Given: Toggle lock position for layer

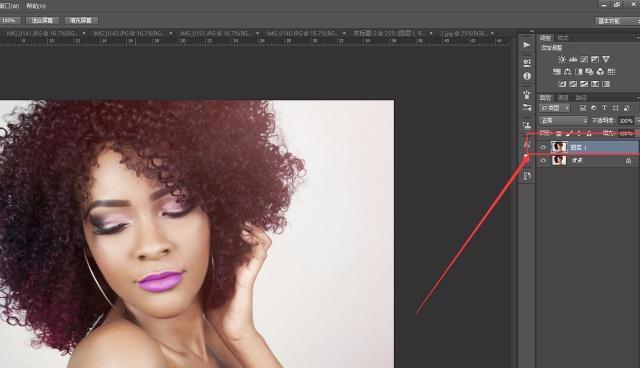Looking at the screenshot, I should pyautogui.click(x=579, y=133).
